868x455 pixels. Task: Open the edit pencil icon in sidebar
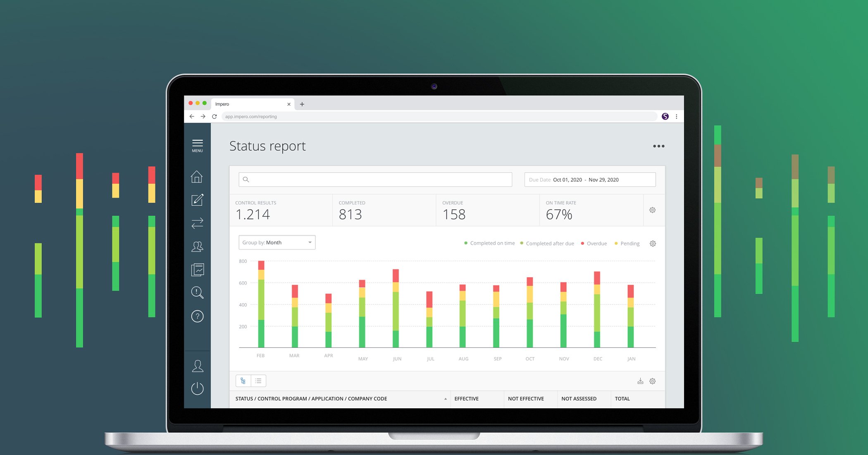coord(197,200)
